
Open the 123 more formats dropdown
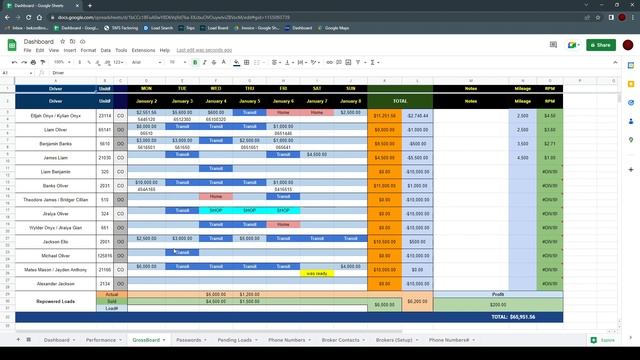click(x=119, y=62)
